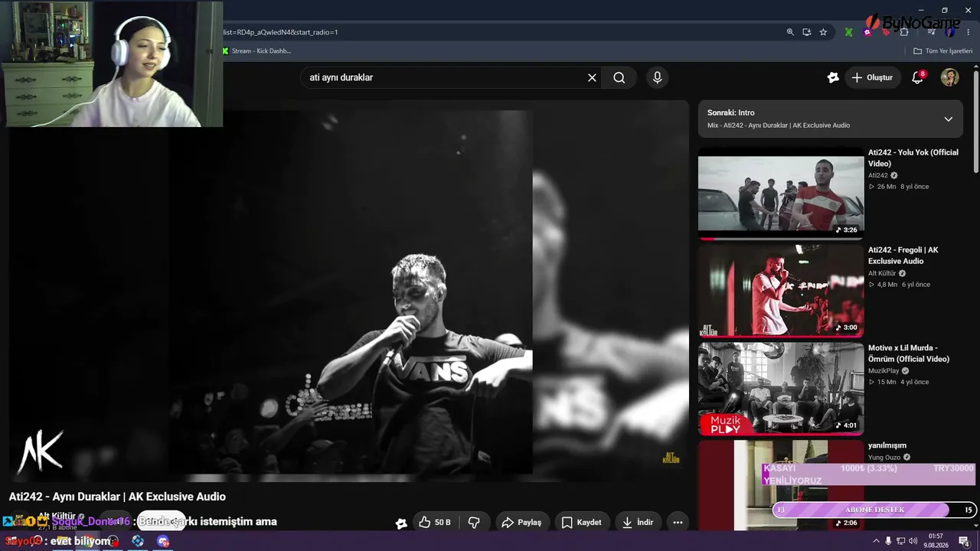Click the 'Motive x Lil Murda - Ömrüm' title

pos(909,354)
